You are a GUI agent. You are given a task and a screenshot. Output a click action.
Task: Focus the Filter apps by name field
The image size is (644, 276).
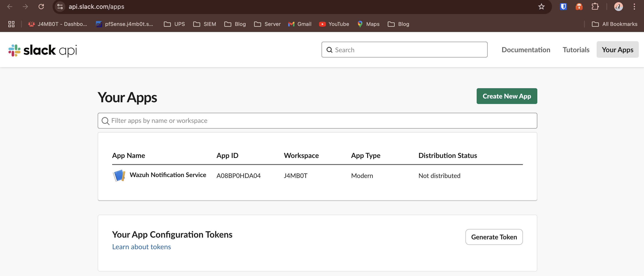[x=317, y=121]
